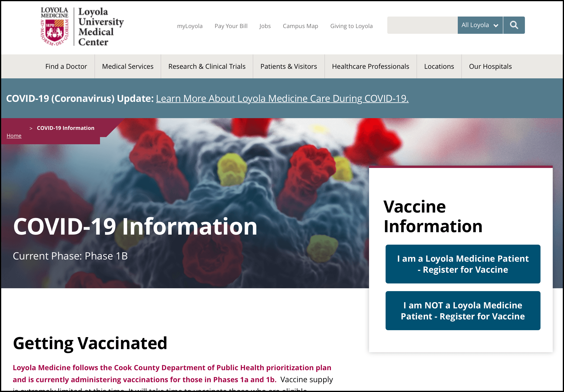The height and width of the screenshot is (392, 564).
Task: View the Campus Map
Action: pyautogui.click(x=300, y=26)
